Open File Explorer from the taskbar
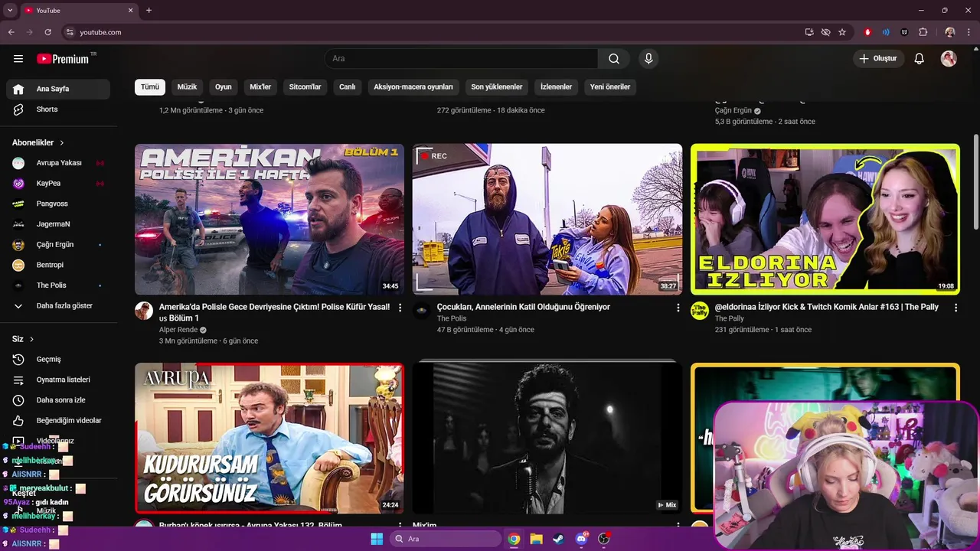980x551 pixels. click(536, 539)
